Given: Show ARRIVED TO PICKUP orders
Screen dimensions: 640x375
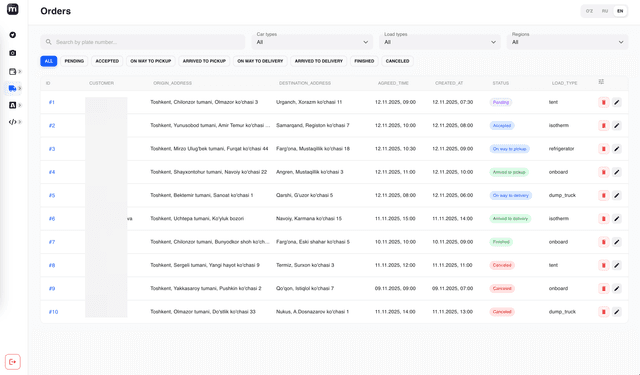Looking at the screenshot, I should 204,61.
